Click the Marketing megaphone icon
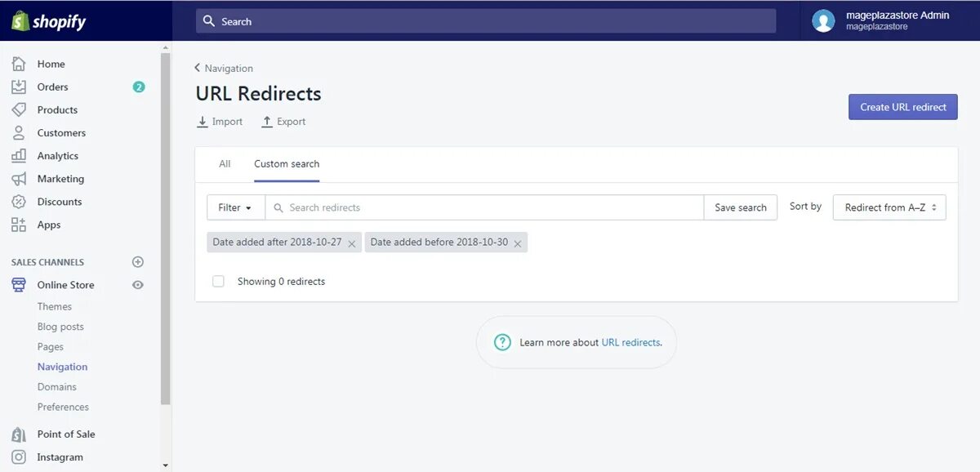Image resolution: width=980 pixels, height=472 pixels. pyautogui.click(x=19, y=179)
